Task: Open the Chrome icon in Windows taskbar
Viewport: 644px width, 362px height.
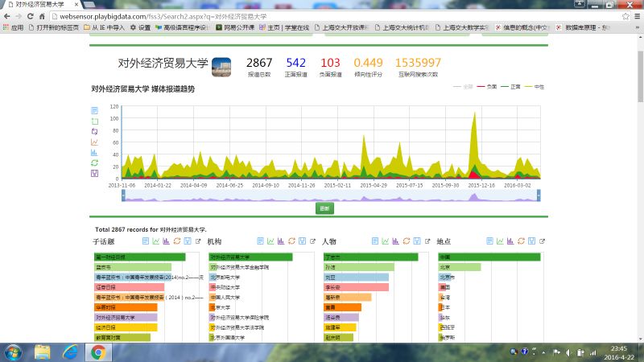Action: 98,352
